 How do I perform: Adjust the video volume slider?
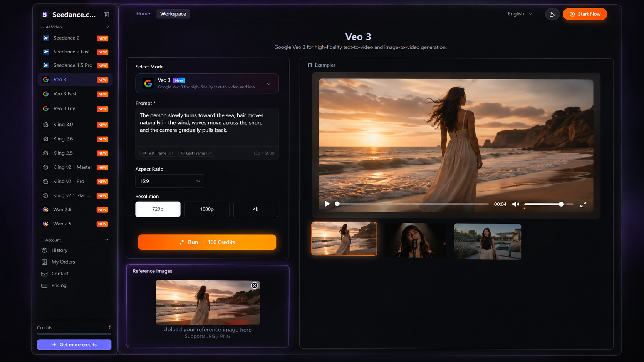(548, 204)
